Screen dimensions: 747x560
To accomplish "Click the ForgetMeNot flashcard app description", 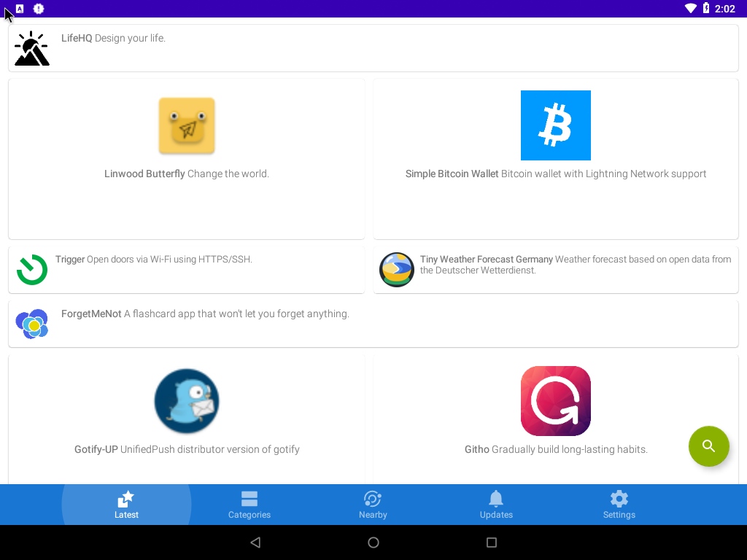I will (205, 314).
